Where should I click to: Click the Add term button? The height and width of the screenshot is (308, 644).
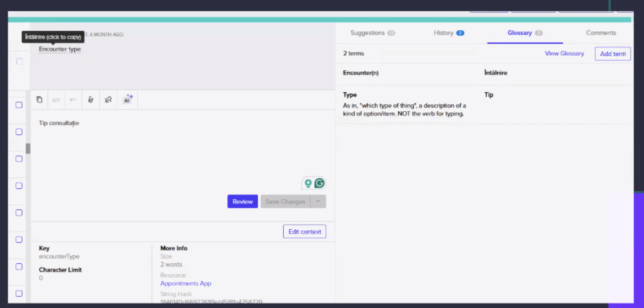click(x=613, y=54)
